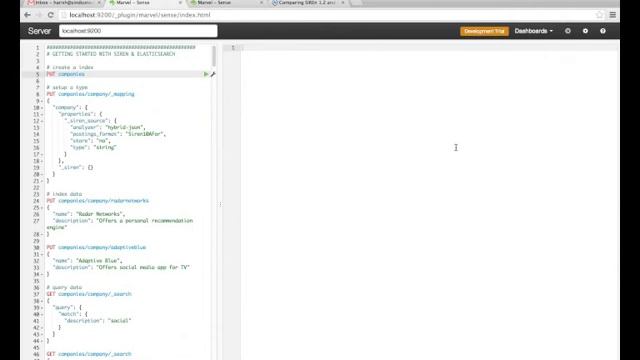Collapse the code fold at line 31

pyautogui.click(x=42, y=254)
